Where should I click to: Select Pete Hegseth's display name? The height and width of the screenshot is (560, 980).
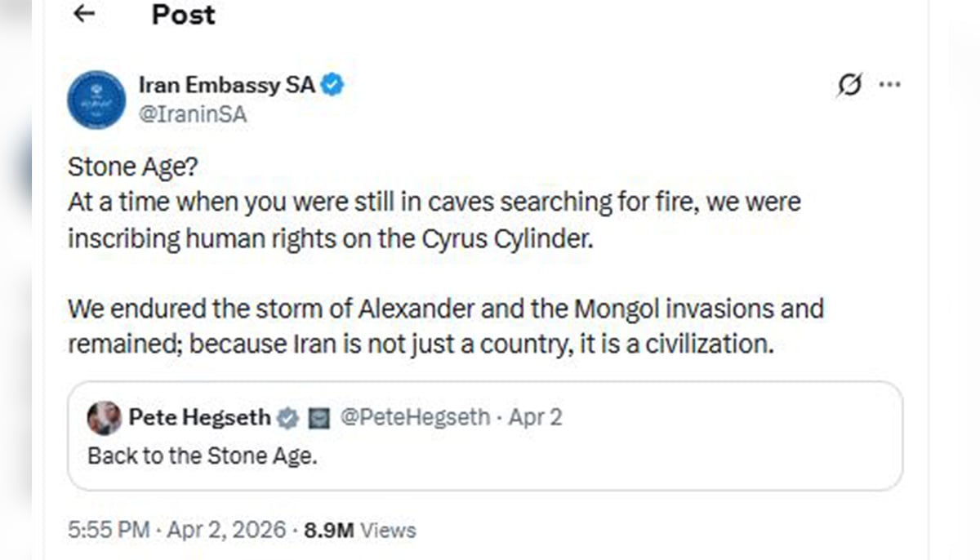[199, 416]
